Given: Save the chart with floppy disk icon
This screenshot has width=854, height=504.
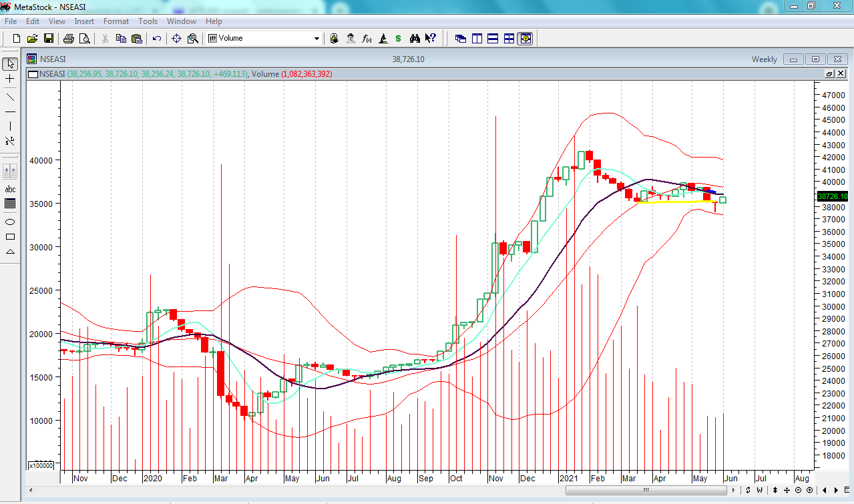Looking at the screenshot, I should (49, 38).
